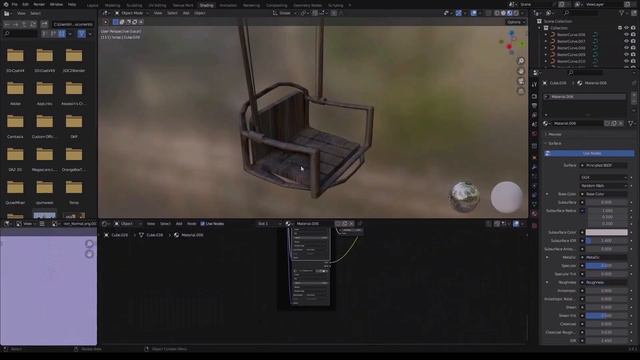Open the Temp folder
The width and height of the screenshot is (640, 360).
[x=74, y=191]
